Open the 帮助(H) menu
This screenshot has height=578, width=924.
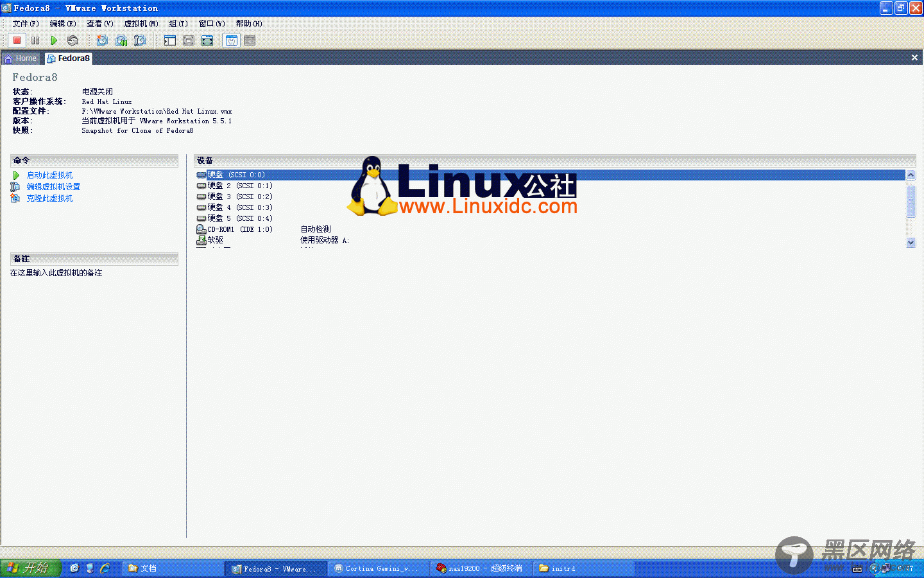(249, 24)
